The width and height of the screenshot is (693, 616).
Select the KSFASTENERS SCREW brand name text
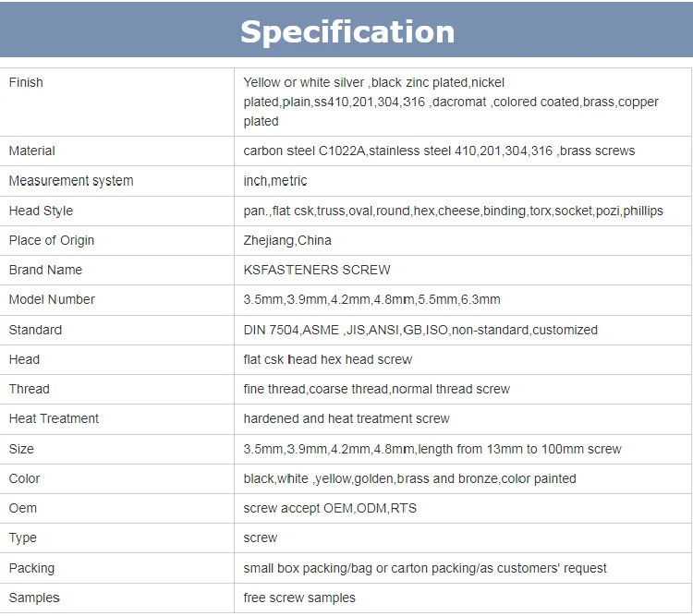(x=317, y=270)
